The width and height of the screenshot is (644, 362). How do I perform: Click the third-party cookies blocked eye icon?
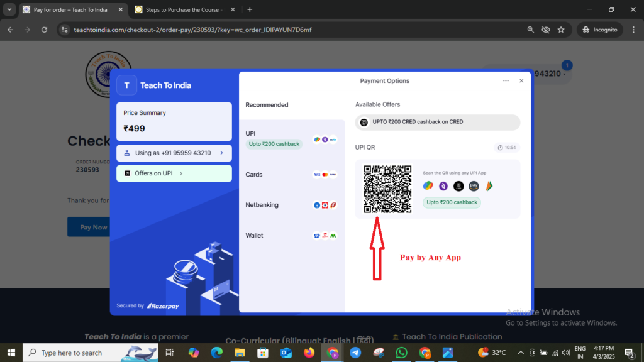tap(546, 30)
